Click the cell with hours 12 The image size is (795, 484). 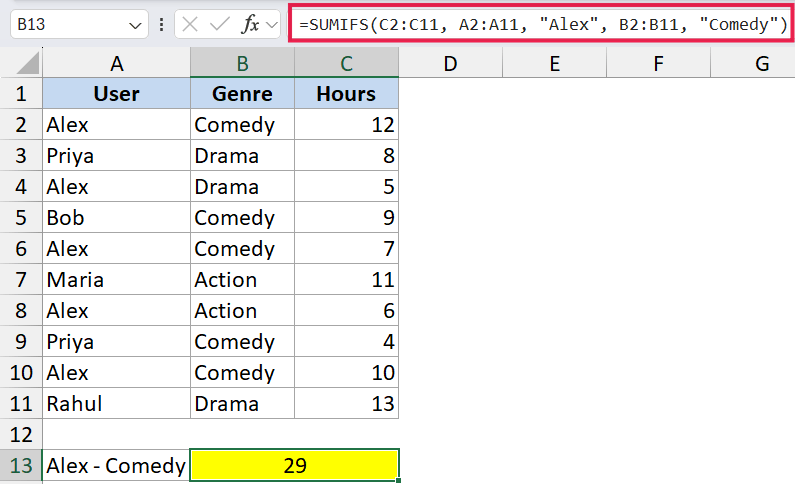tap(346, 125)
